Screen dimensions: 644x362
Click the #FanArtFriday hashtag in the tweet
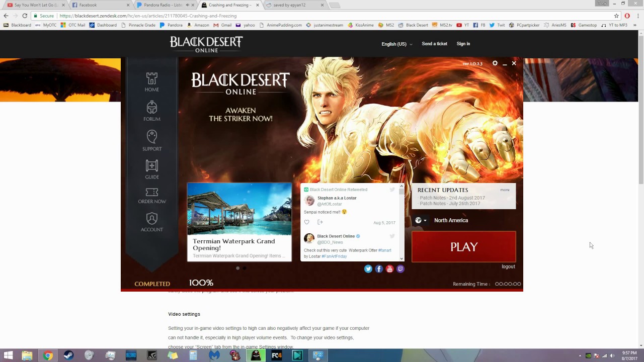[x=334, y=256]
